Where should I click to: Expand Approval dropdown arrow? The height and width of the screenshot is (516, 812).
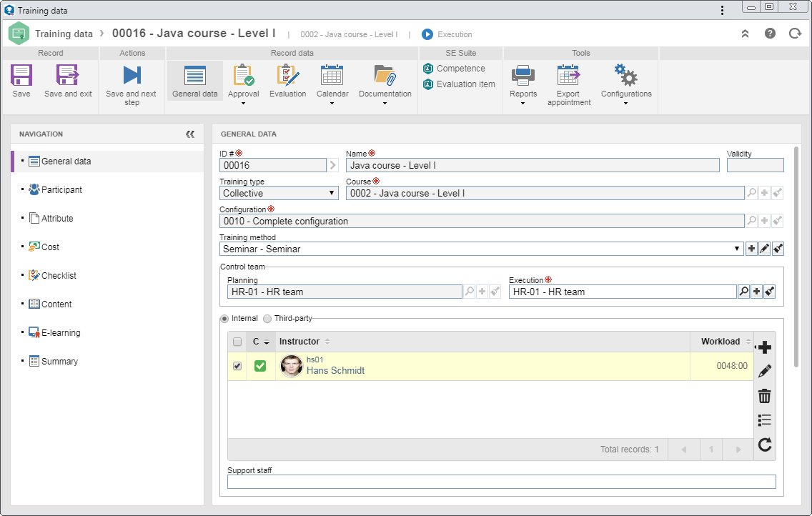(x=244, y=104)
